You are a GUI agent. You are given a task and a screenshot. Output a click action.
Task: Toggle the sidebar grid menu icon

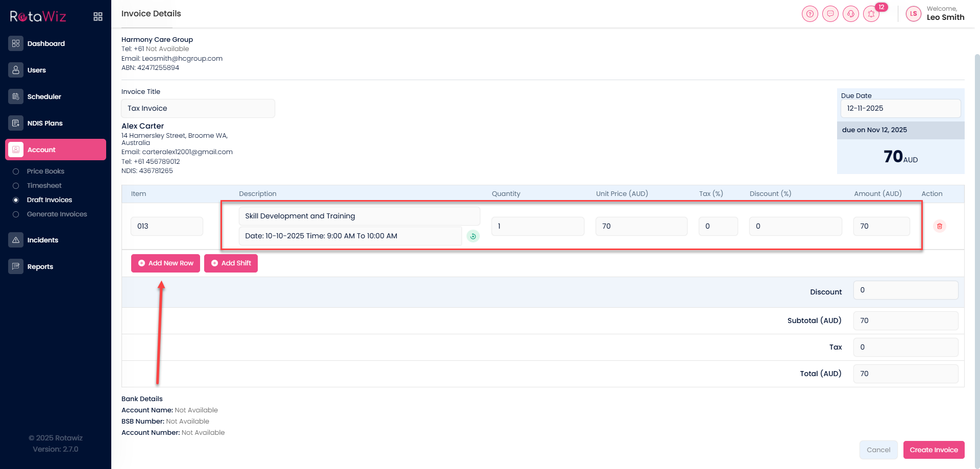click(x=98, y=17)
